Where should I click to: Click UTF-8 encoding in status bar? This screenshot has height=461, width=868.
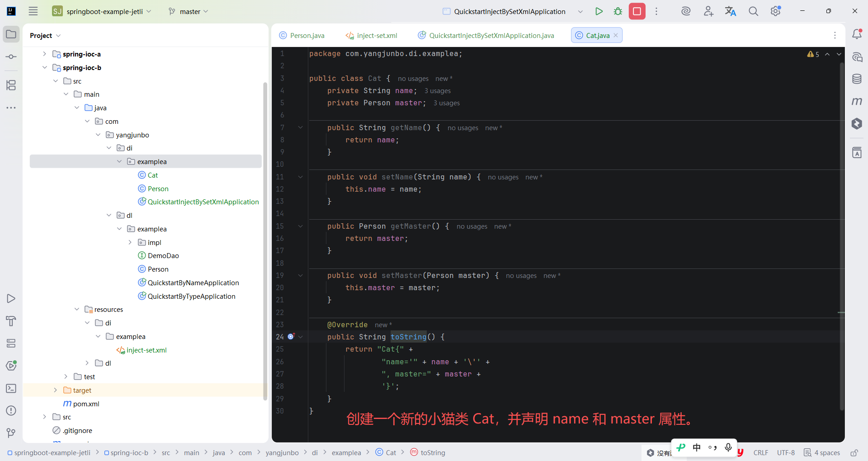[786, 452]
